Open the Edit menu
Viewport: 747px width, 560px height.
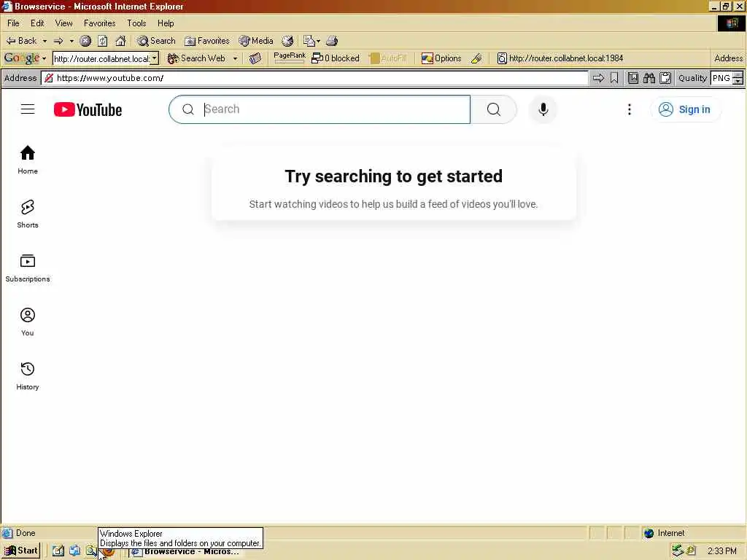point(37,23)
